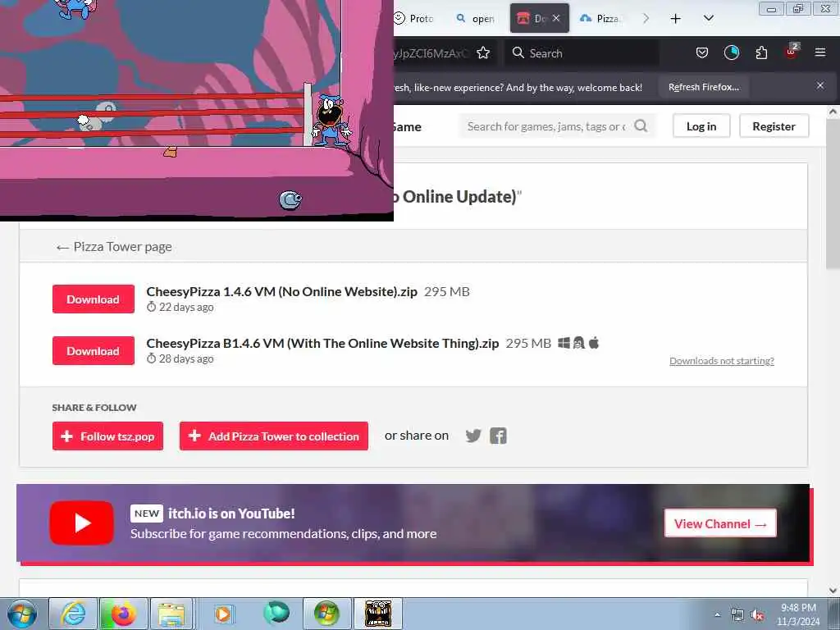
Task: Click the itch.io search magnifier icon
Action: 641,126
